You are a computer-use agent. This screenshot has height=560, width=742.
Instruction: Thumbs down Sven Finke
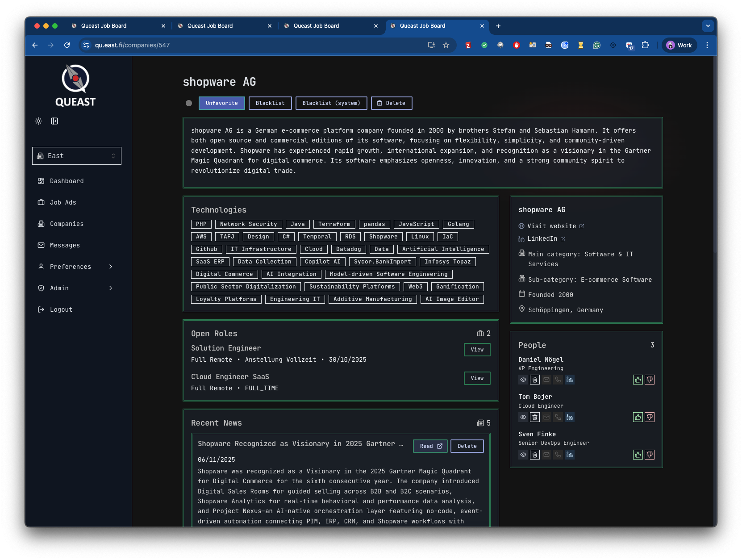click(x=650, y=455)
